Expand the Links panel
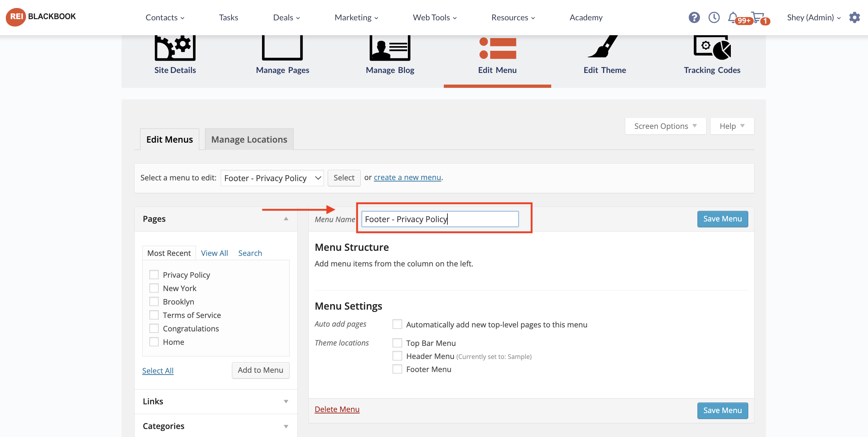 click(286, 401)
